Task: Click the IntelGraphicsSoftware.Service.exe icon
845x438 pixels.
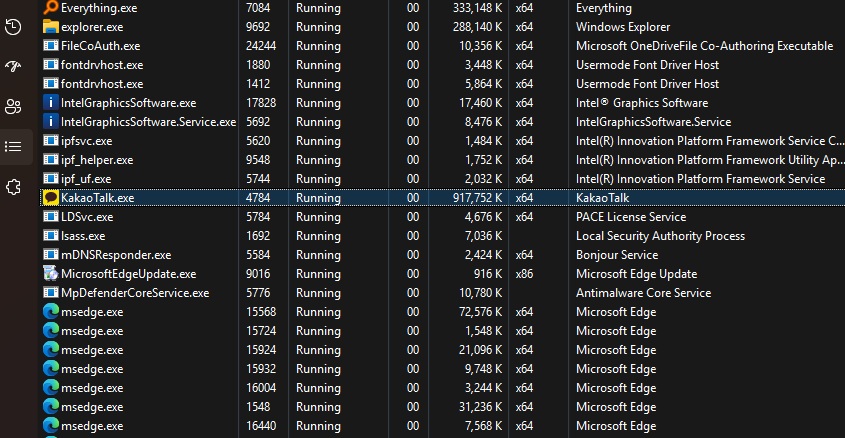Action: click(51, 122)
